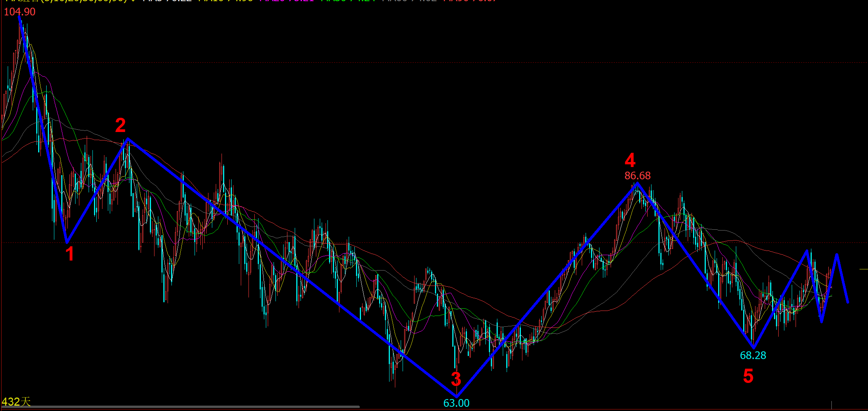Click the 432天 day-count label
868x411 pixels.
pos(16,402)
